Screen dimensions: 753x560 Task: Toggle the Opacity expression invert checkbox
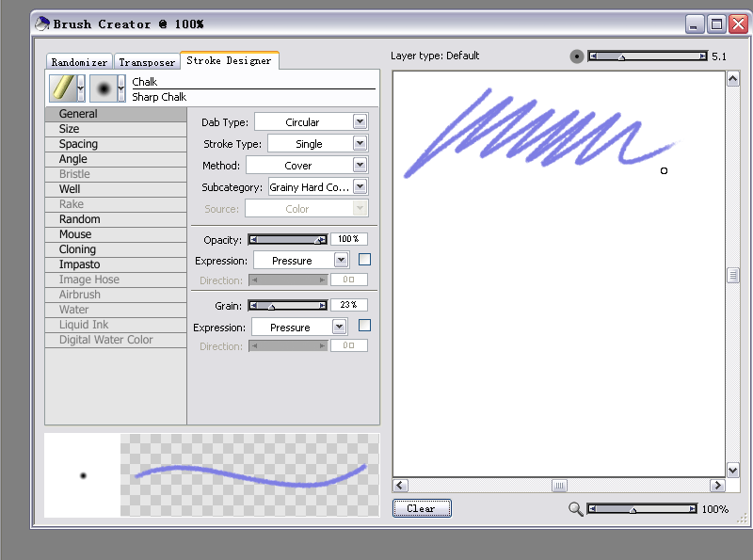point(364,260)
